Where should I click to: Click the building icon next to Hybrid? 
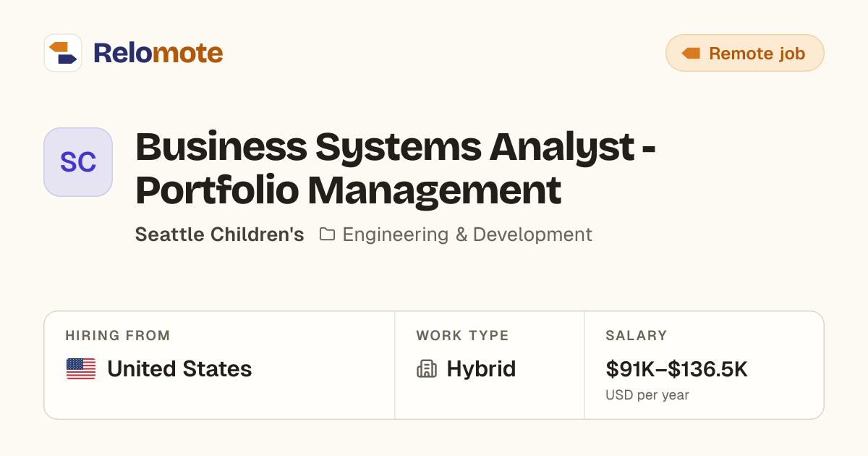(427, 369)
